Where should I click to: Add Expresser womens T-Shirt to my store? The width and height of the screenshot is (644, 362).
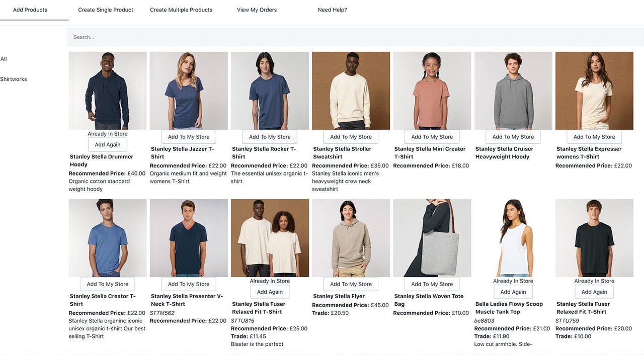pos(594,137)
